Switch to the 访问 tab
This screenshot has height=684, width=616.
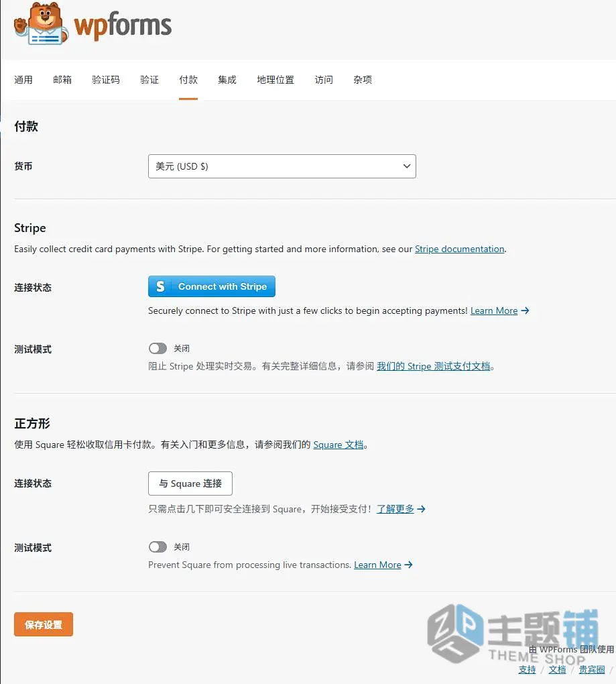(x=324, y=80)
